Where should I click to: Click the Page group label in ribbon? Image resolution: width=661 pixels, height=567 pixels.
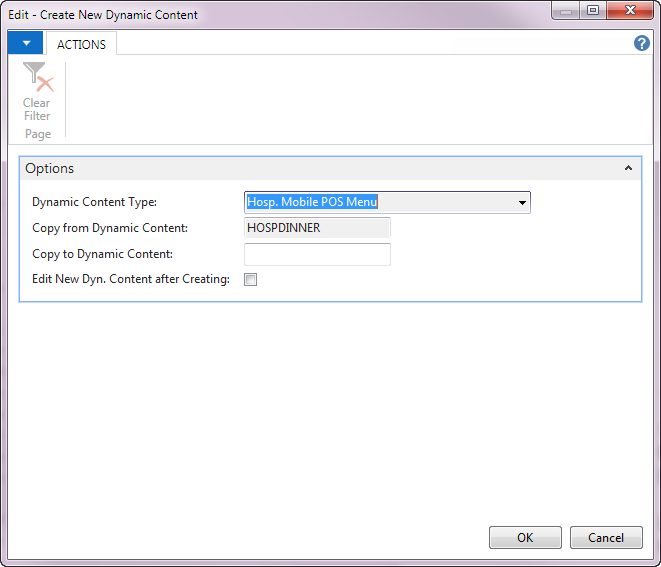[x=38, y=134]
